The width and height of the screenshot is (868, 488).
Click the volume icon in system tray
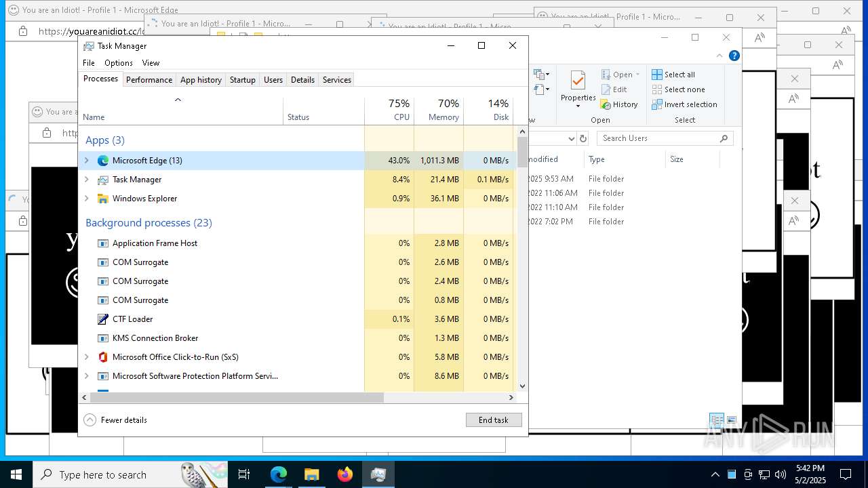click(781, 474)
